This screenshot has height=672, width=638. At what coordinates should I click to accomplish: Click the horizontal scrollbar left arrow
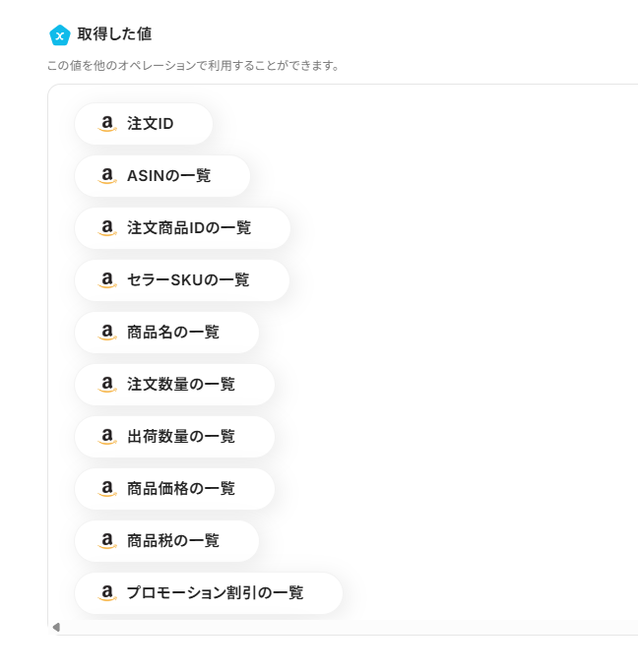(56, 627)
